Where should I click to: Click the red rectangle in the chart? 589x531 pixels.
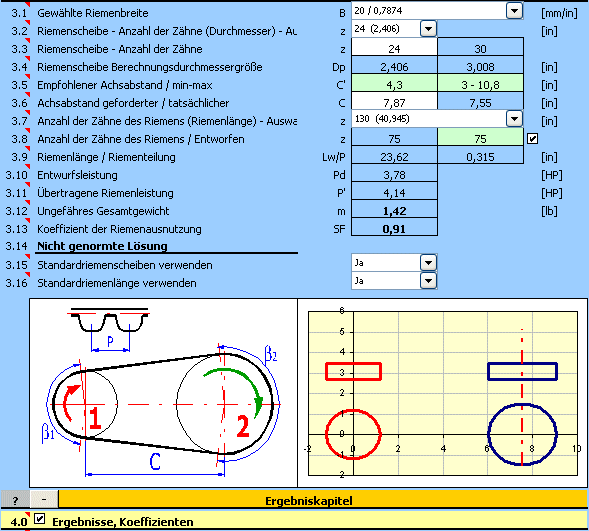click(x=353, y=371)
